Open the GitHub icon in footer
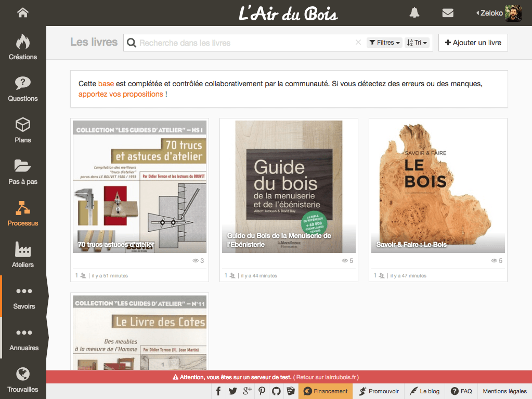This screenshot has width=532, height=399. [x=276, y=391]
